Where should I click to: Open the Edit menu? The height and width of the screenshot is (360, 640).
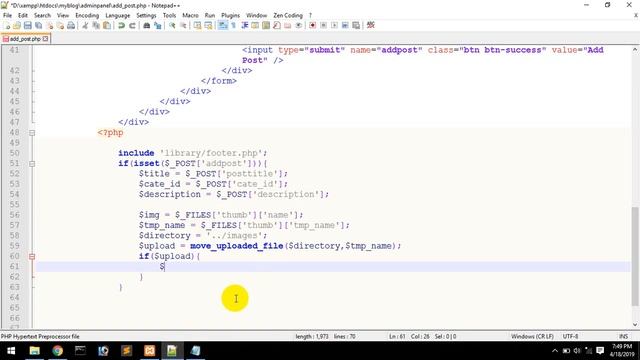[x=22, y=15]
